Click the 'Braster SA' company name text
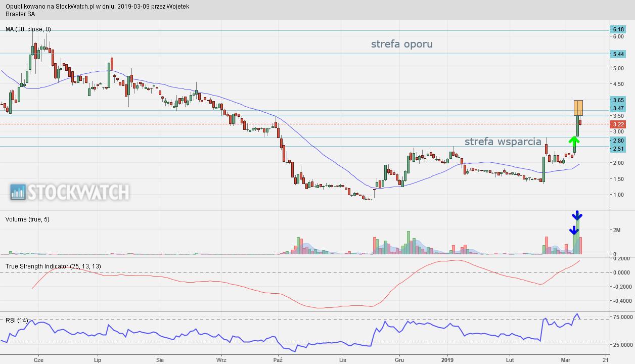The width and height of the screenshot is (635, 364). pos(20,14)
